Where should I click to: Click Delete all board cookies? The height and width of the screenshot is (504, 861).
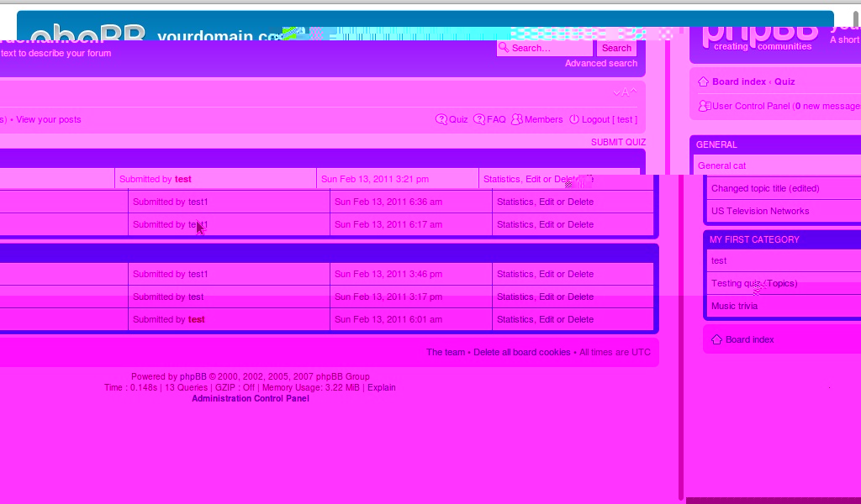click(x=521, y=352)
